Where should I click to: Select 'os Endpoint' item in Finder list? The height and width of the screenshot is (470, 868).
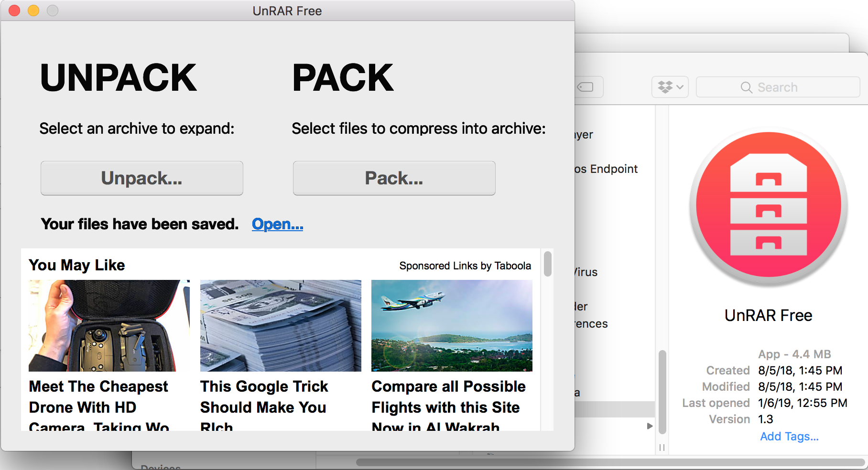tap(606, 169)
